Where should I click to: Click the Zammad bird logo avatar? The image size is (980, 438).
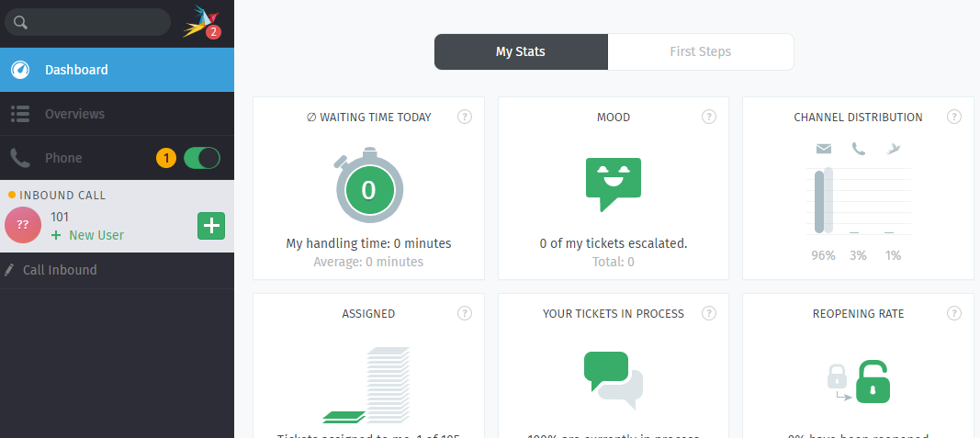click(x=201, y=22)
